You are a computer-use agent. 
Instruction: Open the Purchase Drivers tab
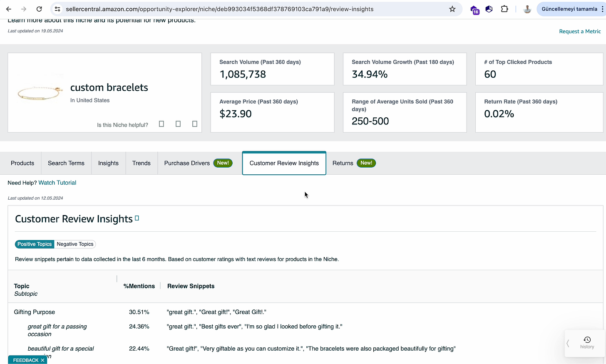pos(198,163)
